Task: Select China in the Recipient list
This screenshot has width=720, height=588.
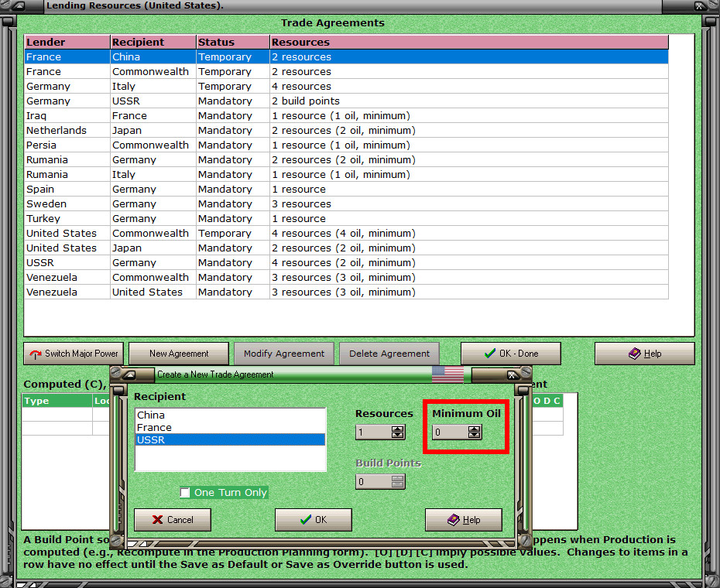Action: (x=230, y=415)
